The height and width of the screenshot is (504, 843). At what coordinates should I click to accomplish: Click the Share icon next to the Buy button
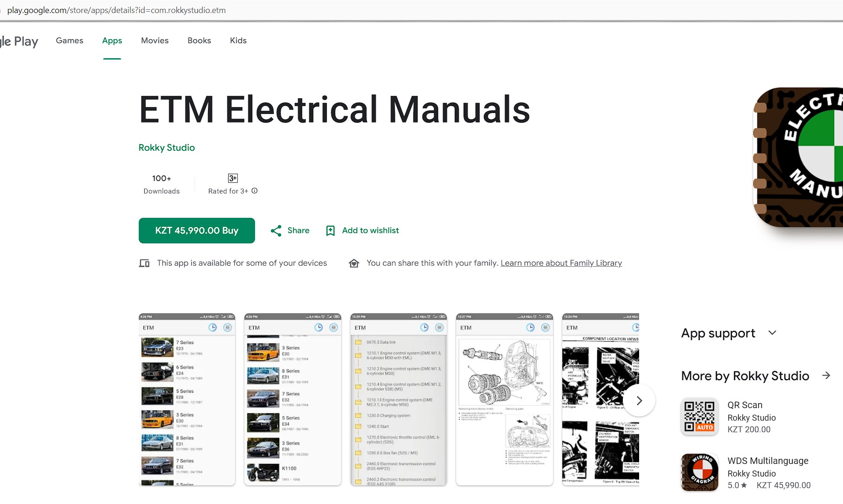(x=276, y=230)
